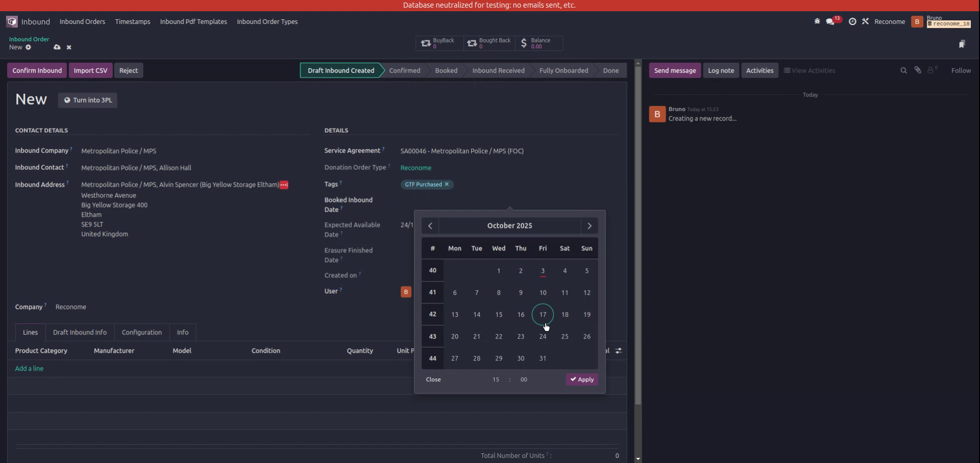Open the Inbound Pdf Templates menu
Image resolution: width=980 pixels, height=463 pixels.
tap(193, 21)
